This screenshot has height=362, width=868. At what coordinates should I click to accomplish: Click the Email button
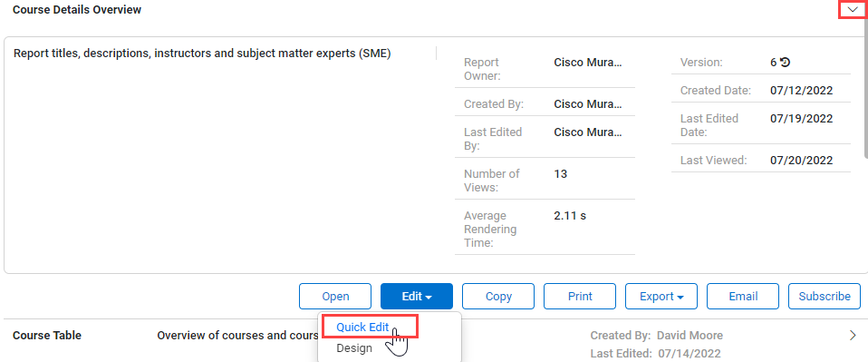(743, 296)
